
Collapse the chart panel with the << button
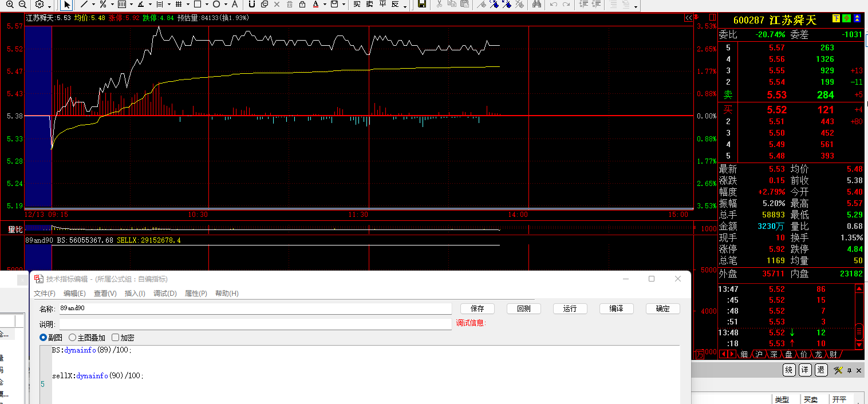click(688, 18)
